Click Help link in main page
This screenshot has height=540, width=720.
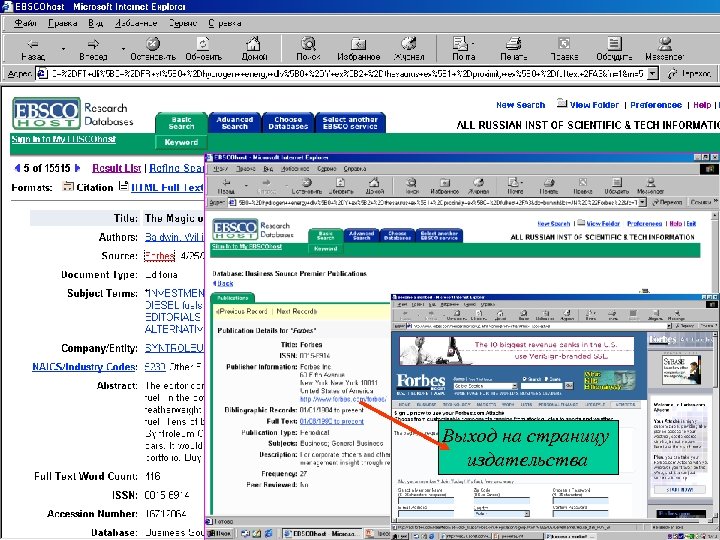click(x=702, y=105)
